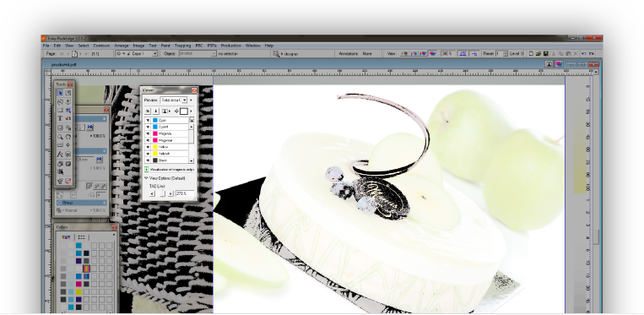
Task: Toggle the first Yellow separation eye
Action: click(x=148, y=147)
